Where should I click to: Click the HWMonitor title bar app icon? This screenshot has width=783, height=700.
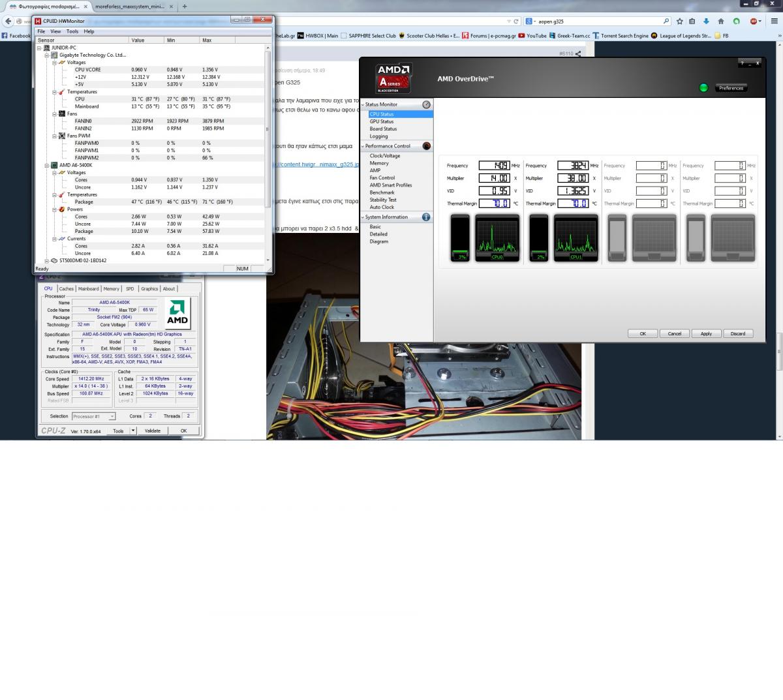[38, 21]
